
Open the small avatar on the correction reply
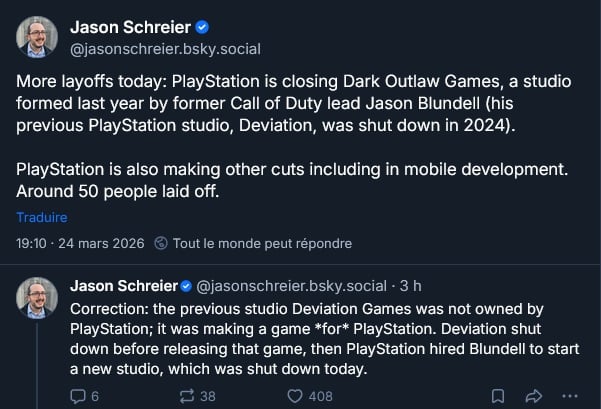pos(38,298)
